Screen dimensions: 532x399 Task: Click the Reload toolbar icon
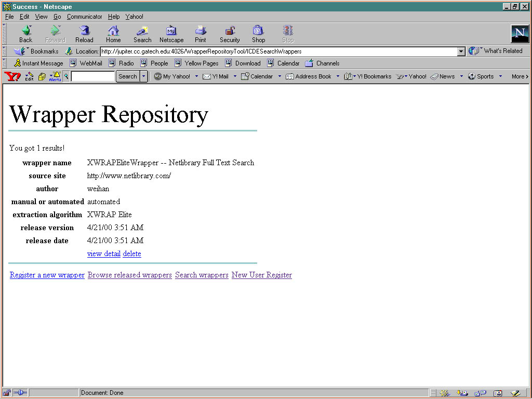[x=84, y=34]
